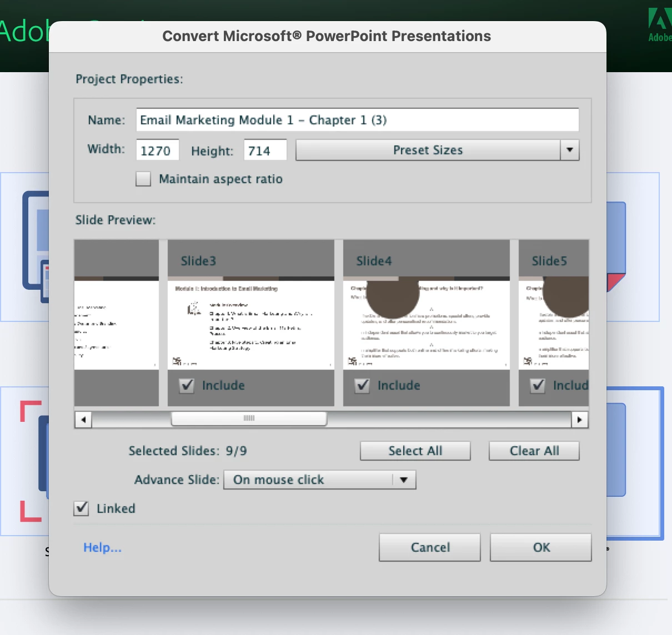Viewport: 672px width, 635px height.
Task: Toggle the Linked checkbox
Action: tap(81, 508)
